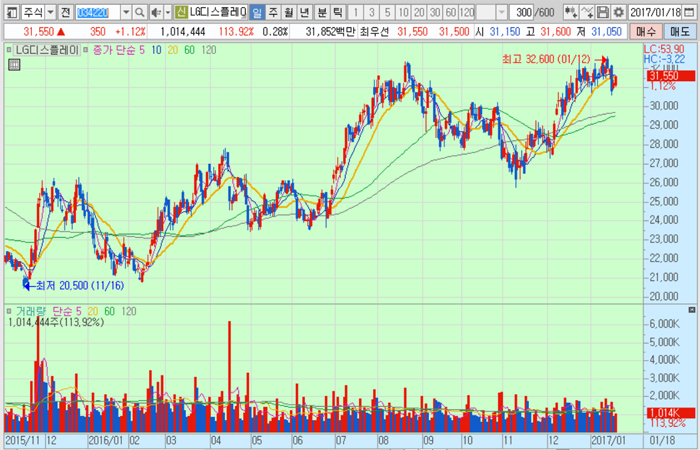Click the panel layout icon at top-left

10,12
